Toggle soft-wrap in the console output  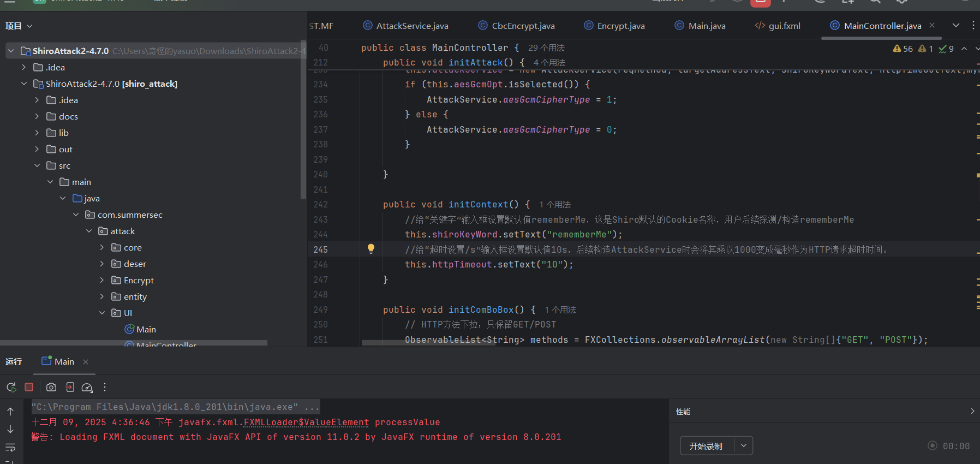[x=10, y=448]
